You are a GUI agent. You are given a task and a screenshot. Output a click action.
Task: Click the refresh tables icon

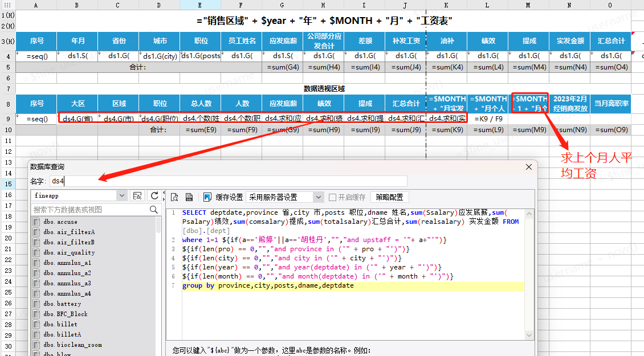(x=154, y=196)
